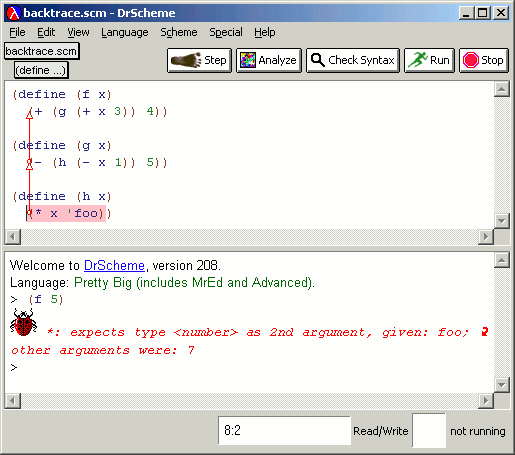This screenshot has width=515, height=455.
Task: Click the Analyze button
Action: click(x=269, y=60)
